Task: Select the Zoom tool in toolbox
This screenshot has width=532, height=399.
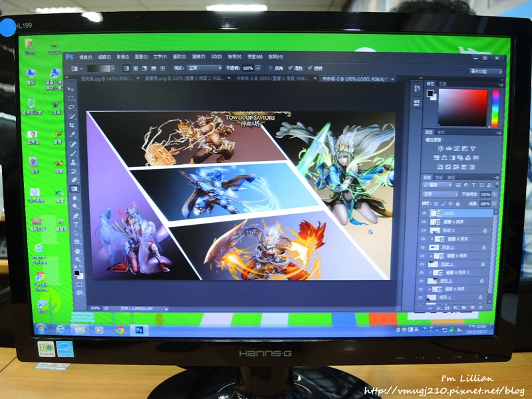Action: (x=78, y=260)
